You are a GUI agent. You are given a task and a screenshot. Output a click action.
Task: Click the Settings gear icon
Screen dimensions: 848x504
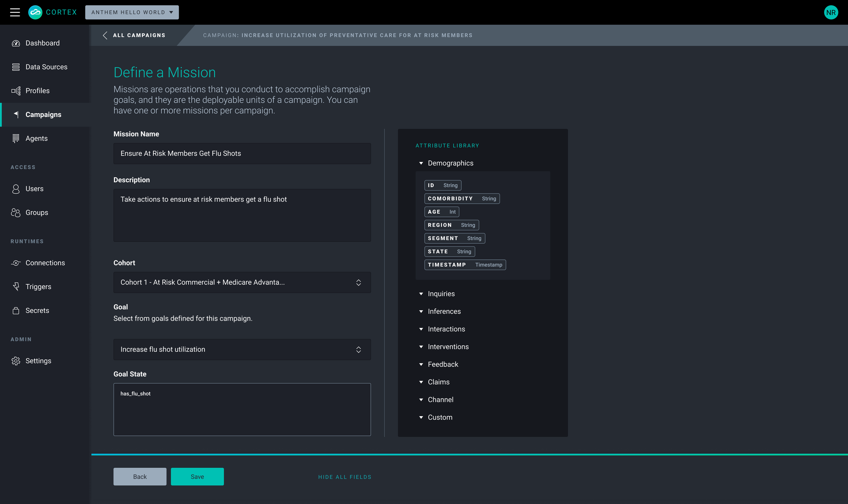pos(16,361)
